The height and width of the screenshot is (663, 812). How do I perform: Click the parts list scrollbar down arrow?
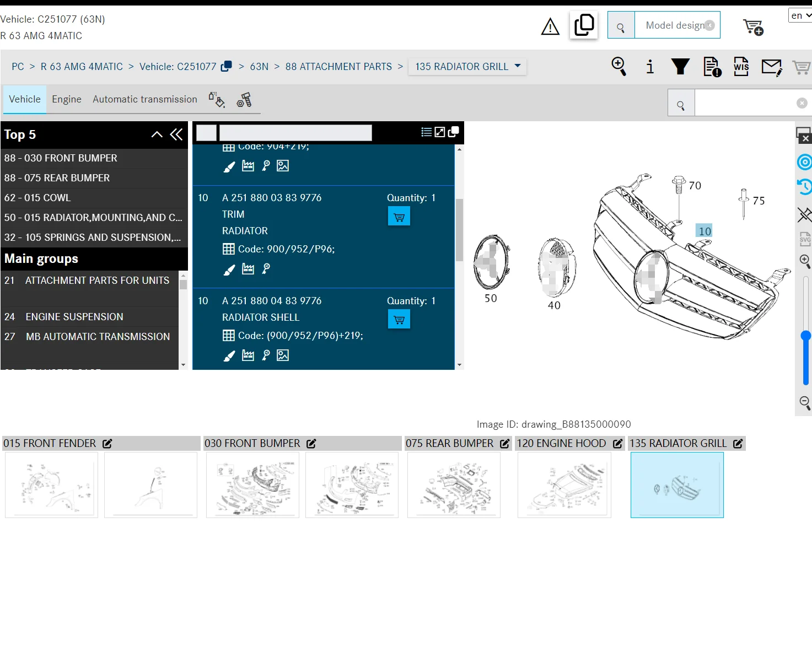point(459,365)
